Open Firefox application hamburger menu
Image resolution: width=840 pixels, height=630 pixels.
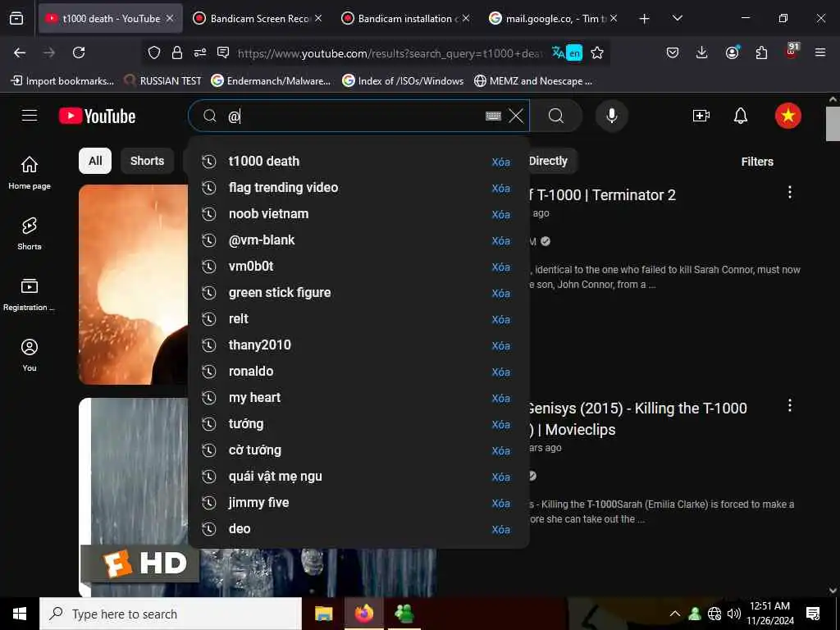tap(819, 52)
